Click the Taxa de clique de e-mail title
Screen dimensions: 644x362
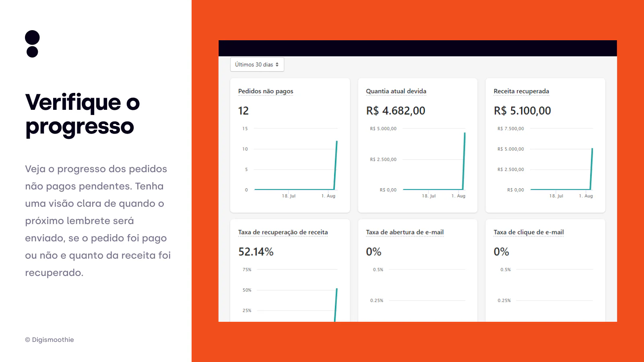point(528,232)
